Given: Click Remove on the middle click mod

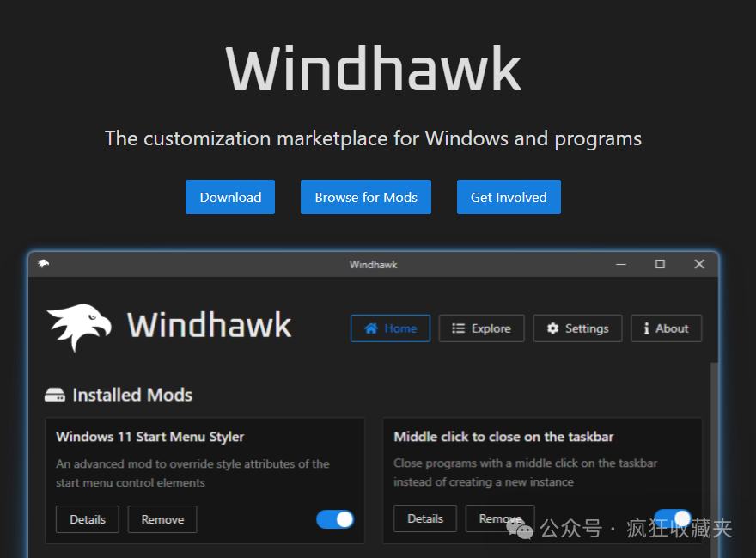Looking at the screenshot, I should pos(499,518).
